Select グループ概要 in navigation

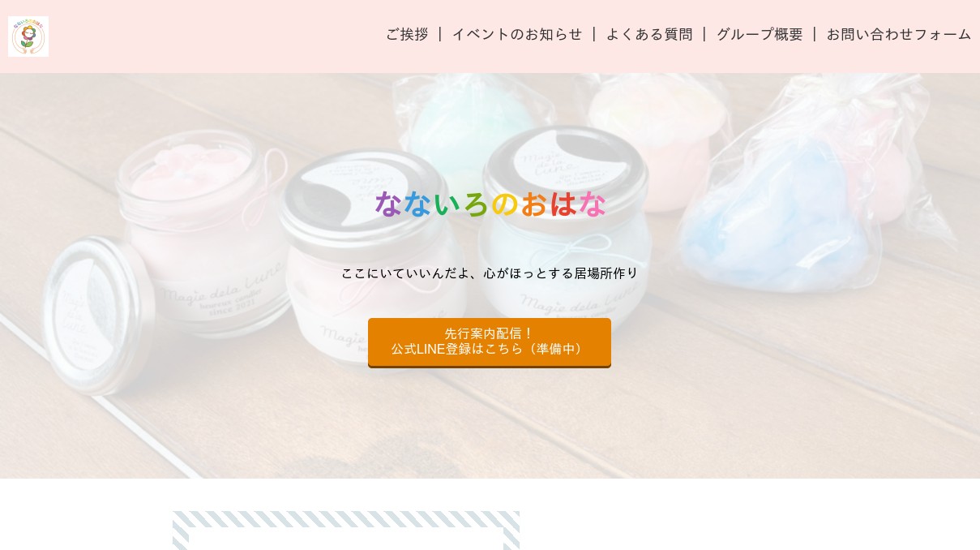[760, 34]
